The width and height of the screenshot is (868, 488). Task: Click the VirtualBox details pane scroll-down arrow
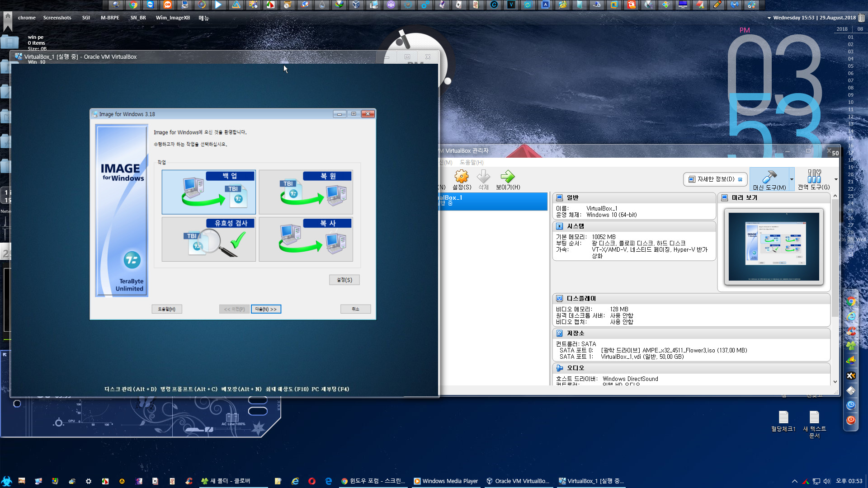[x=835, y=382]
